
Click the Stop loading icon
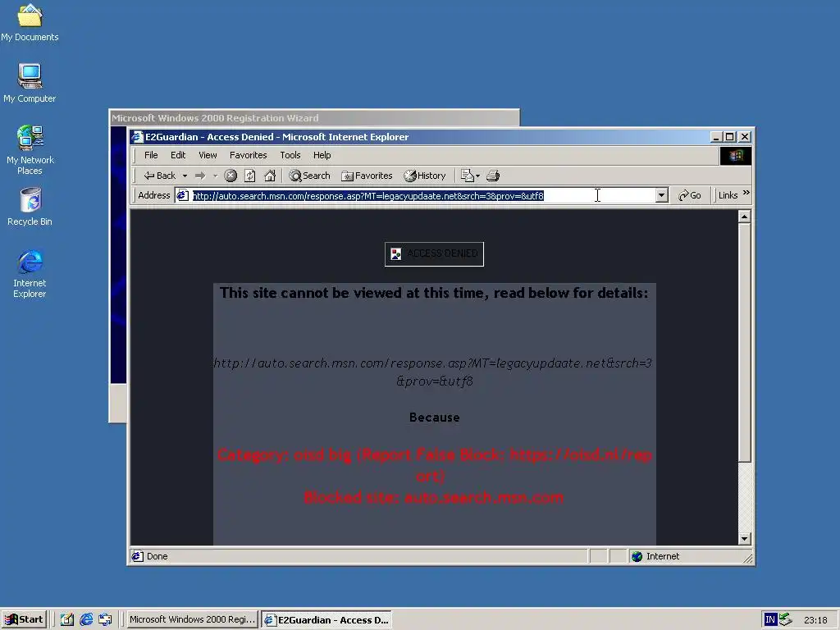[x=231, y=176]
